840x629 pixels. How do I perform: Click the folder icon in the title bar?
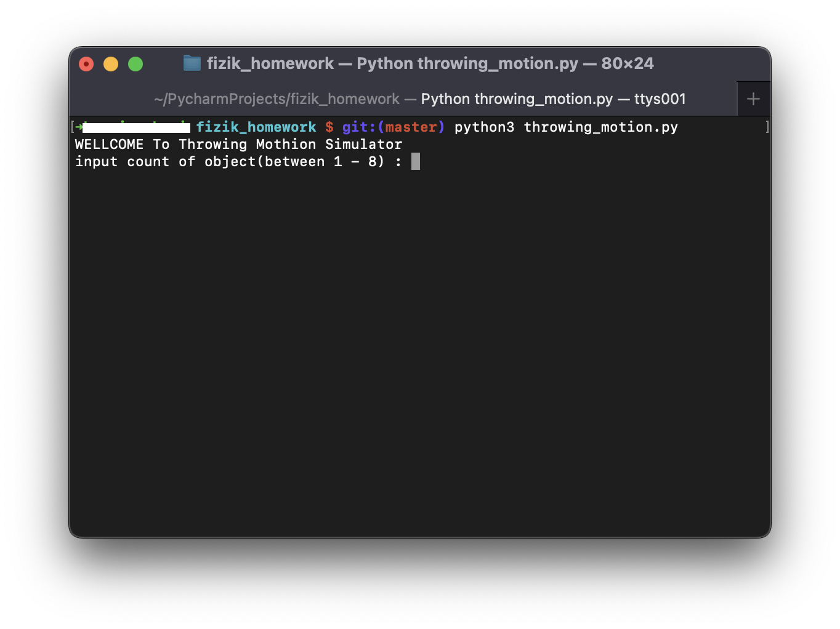pyautogui.click(x=192, y=63)
